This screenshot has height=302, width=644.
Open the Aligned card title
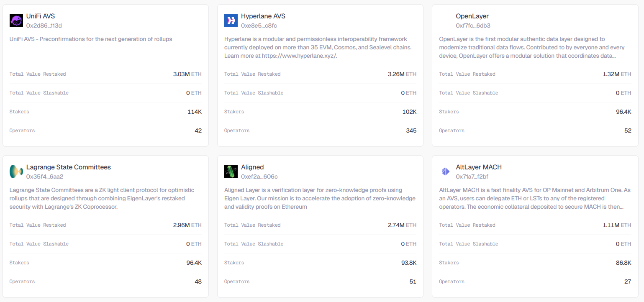click(252, 167)
